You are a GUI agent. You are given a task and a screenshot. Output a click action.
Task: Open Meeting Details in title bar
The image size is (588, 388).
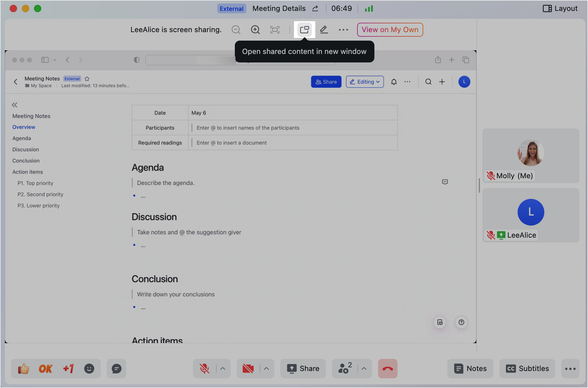(279, 8)
